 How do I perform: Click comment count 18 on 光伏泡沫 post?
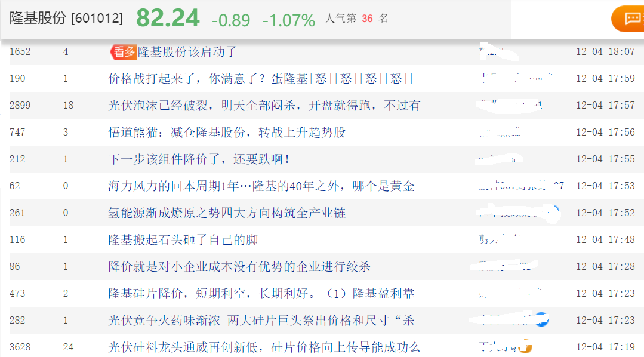point(68,106)
